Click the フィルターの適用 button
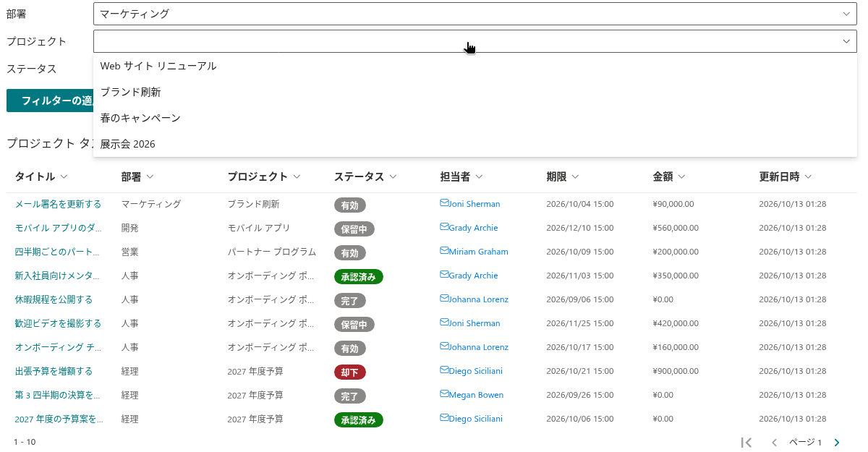 (50, 101)
